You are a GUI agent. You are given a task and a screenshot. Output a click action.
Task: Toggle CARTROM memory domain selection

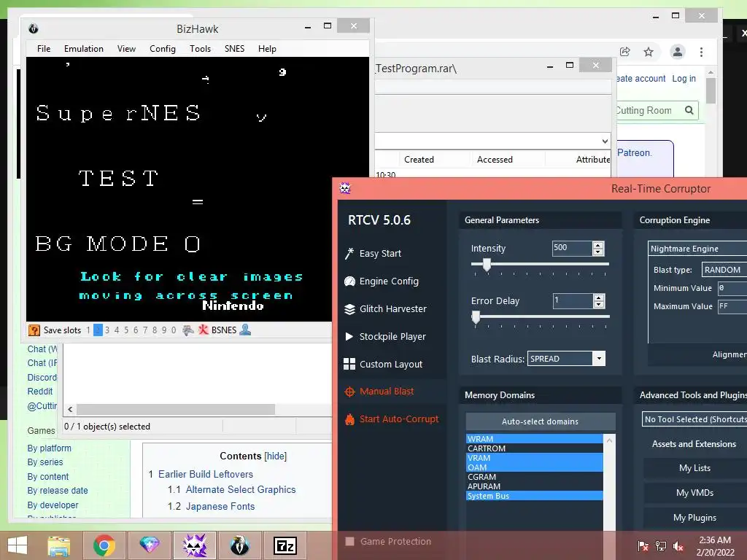(534, 448)
